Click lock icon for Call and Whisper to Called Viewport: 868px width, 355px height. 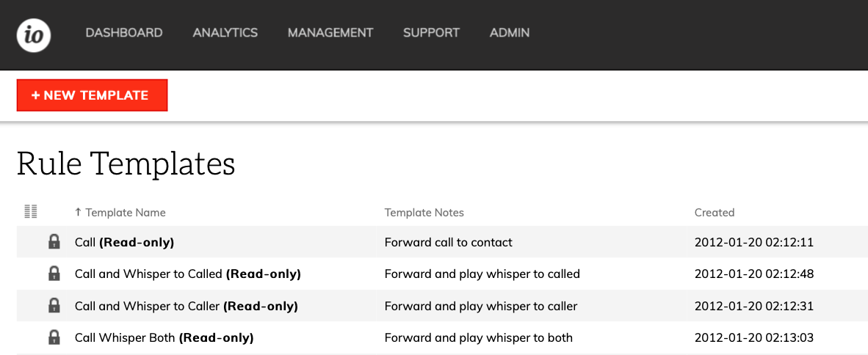[54, 274]
